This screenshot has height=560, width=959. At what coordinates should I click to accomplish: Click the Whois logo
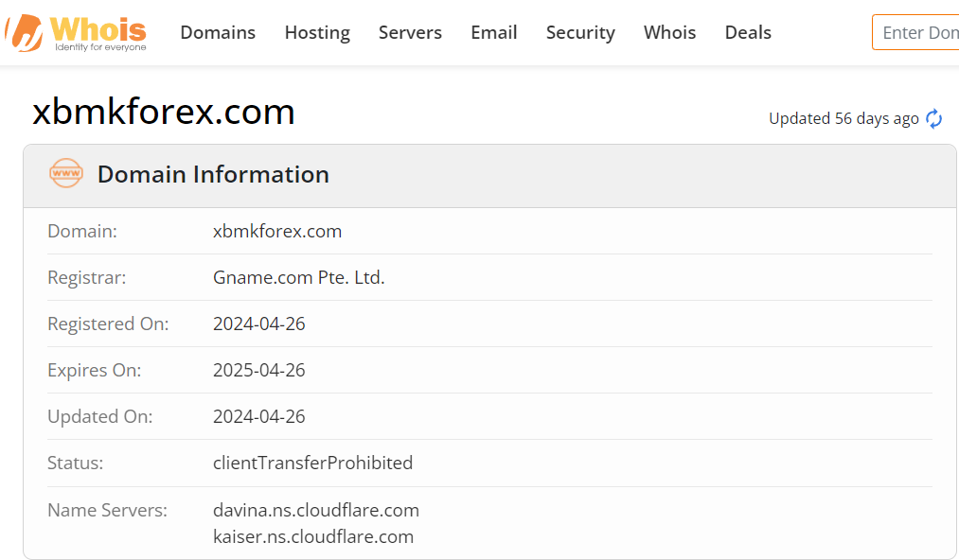tap(75, 32)
